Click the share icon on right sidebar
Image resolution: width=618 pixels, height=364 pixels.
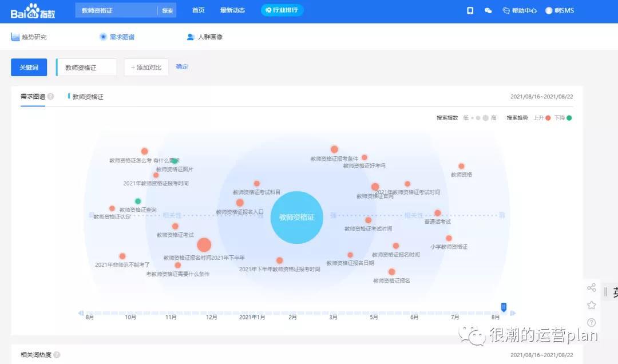tap(592, 288)
